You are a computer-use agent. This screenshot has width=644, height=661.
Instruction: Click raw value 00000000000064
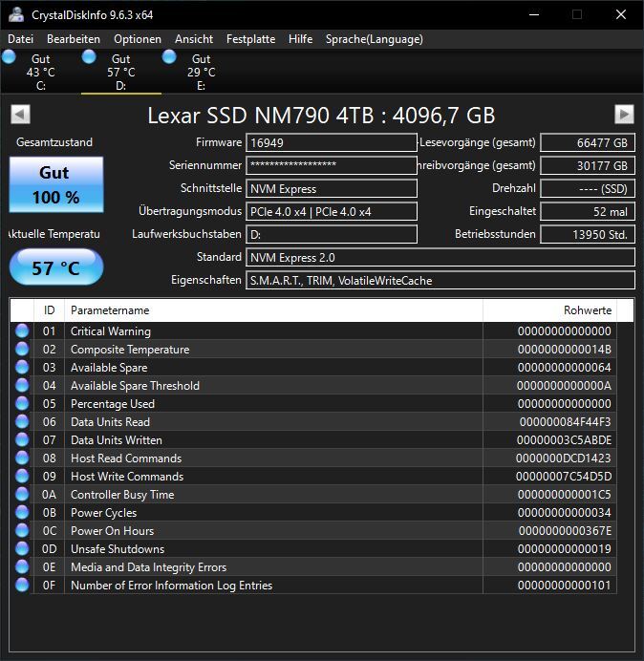565,367
